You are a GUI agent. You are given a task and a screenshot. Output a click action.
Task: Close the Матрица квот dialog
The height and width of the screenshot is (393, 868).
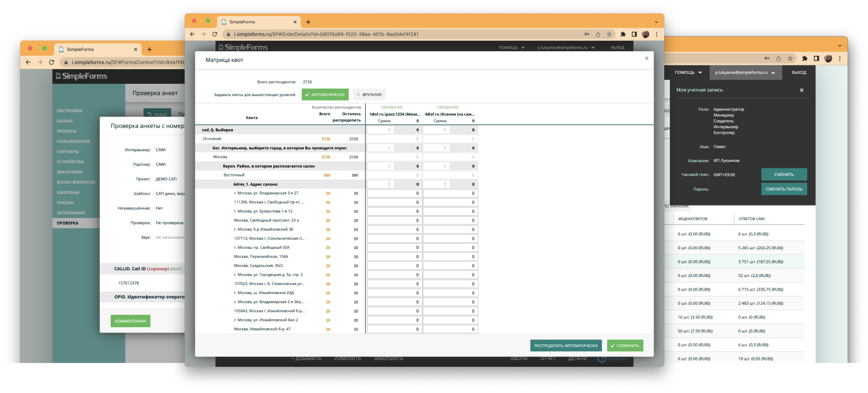(x=647, y=58)
